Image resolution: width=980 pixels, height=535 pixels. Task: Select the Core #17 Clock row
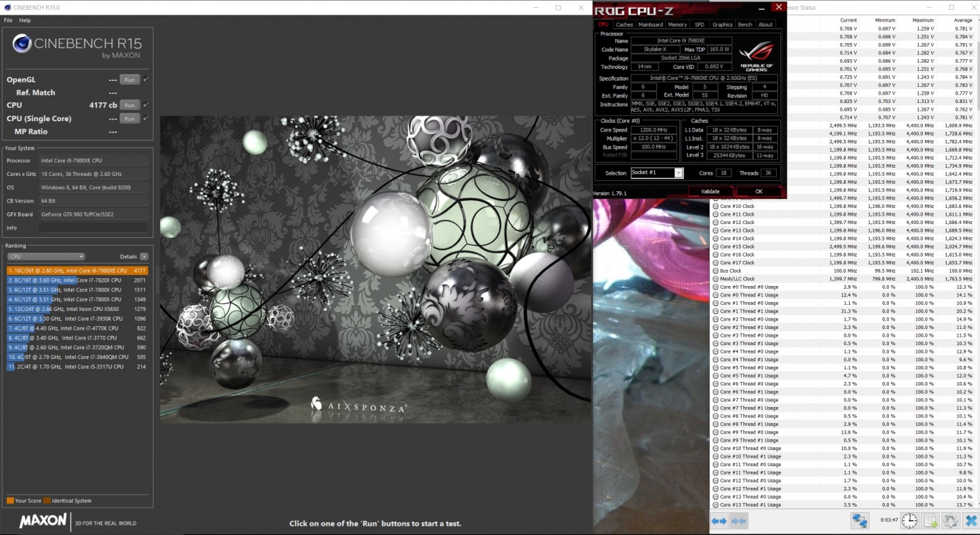click(844, 262)
